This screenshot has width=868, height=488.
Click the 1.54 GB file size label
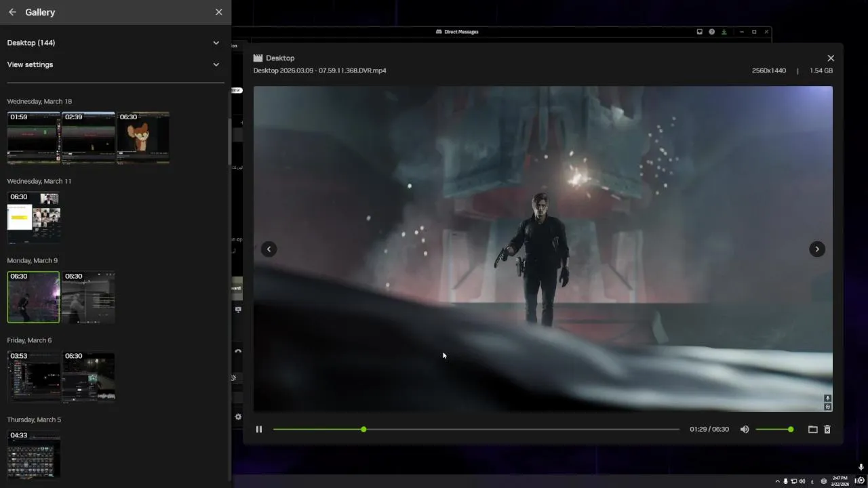tap(821, 70)
